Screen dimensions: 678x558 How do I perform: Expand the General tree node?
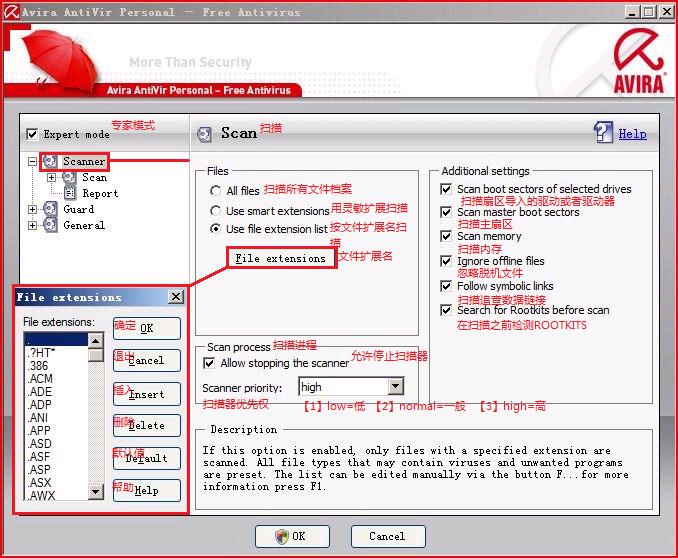pos(32,225)
